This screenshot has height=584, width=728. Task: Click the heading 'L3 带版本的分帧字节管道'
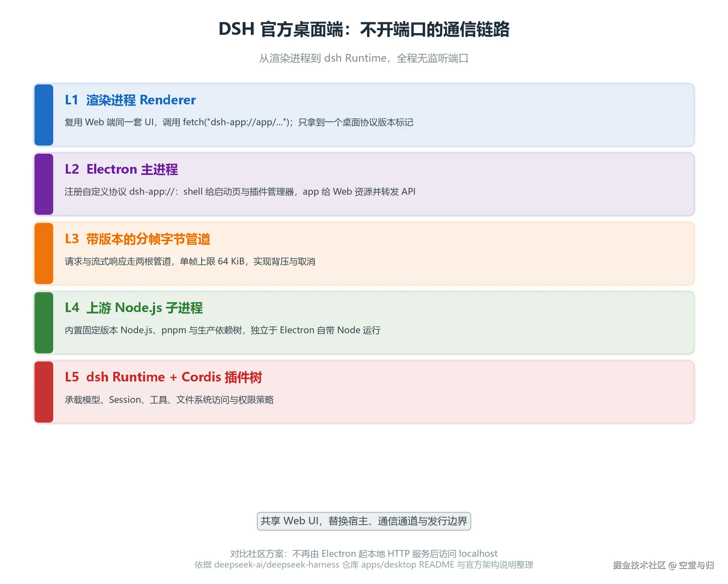click(x=137, y=239)
